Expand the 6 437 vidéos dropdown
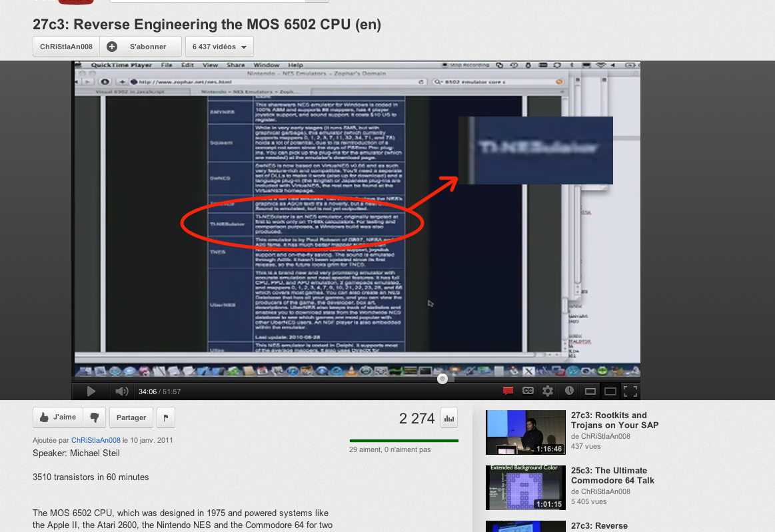 click(x=219, y=47)
